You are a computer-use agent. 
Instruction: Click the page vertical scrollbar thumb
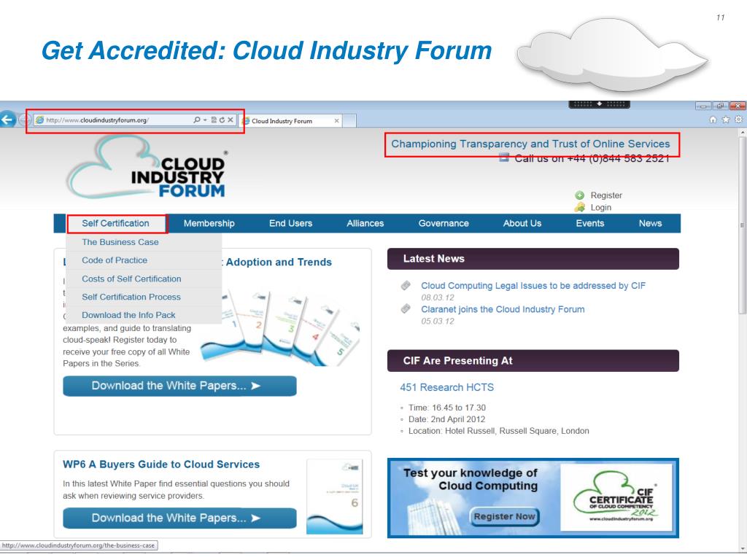tap(742, 226)
